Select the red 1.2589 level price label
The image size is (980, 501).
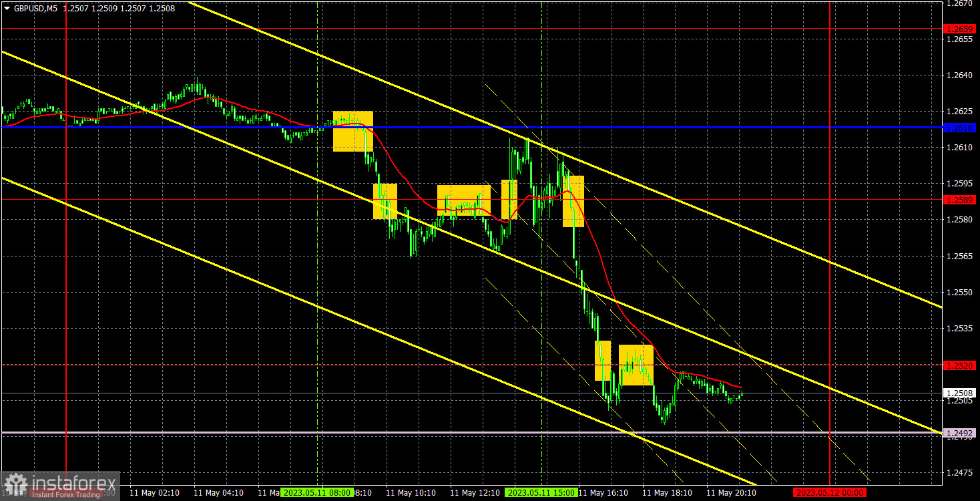(x=960, y=199)
